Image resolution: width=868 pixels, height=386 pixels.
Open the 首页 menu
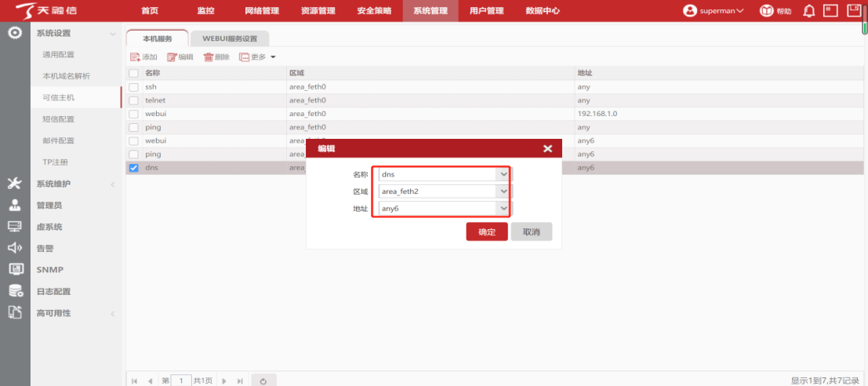click(150, 10)
